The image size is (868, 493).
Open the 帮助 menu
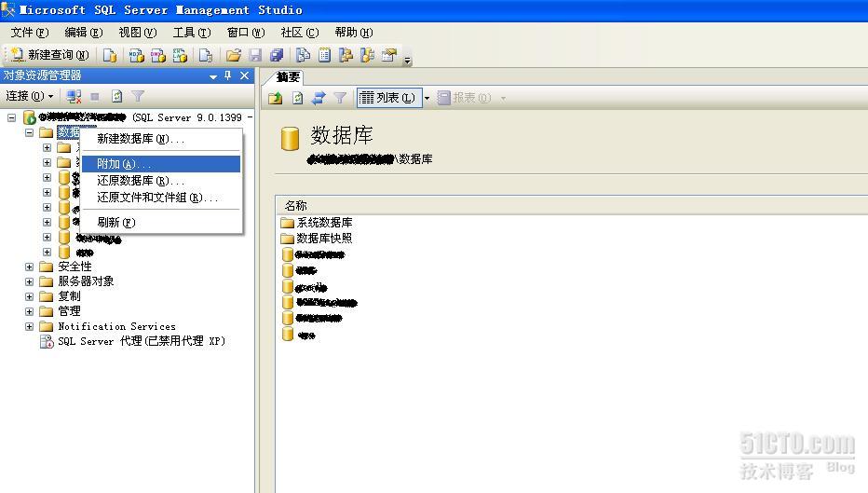click(x=354, y=33)
